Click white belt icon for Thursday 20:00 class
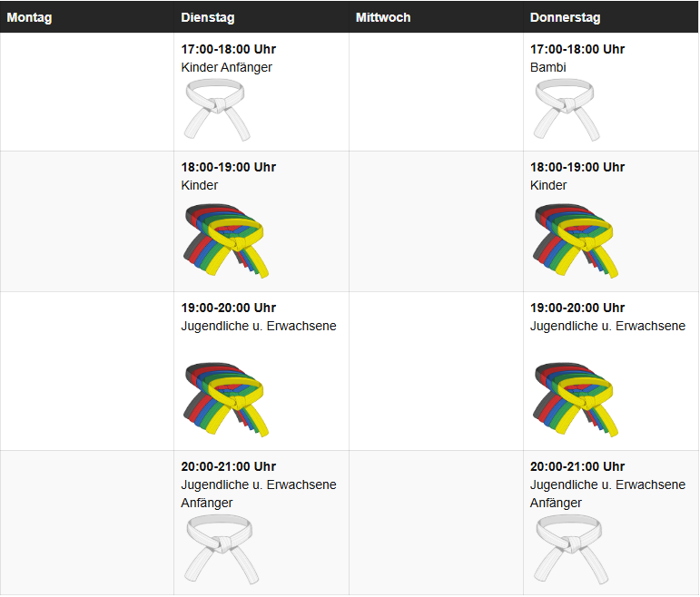Image resolution: width=700 pixels, height=597 pixels. point(570,547)
